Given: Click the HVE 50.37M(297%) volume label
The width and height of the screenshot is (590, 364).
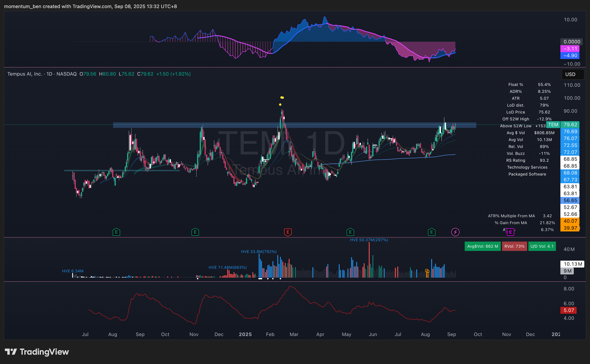Looking at the screenshot, I should (x=369, y=240).
